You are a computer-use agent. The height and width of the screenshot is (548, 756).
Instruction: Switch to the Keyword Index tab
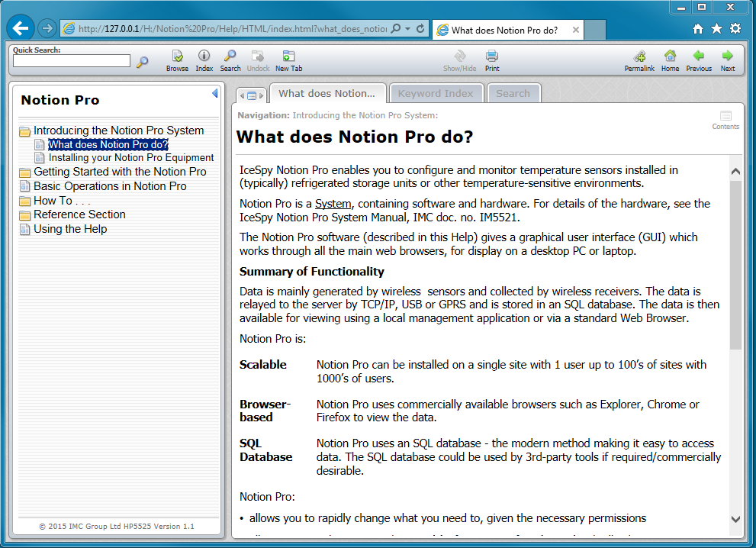[x=436, y=93]
